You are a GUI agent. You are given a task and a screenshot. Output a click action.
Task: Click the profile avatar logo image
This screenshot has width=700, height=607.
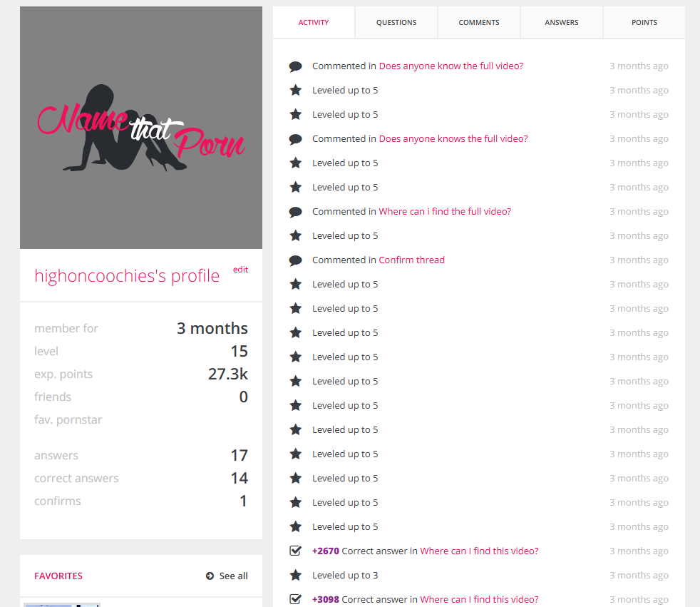[x=141, y=128]
